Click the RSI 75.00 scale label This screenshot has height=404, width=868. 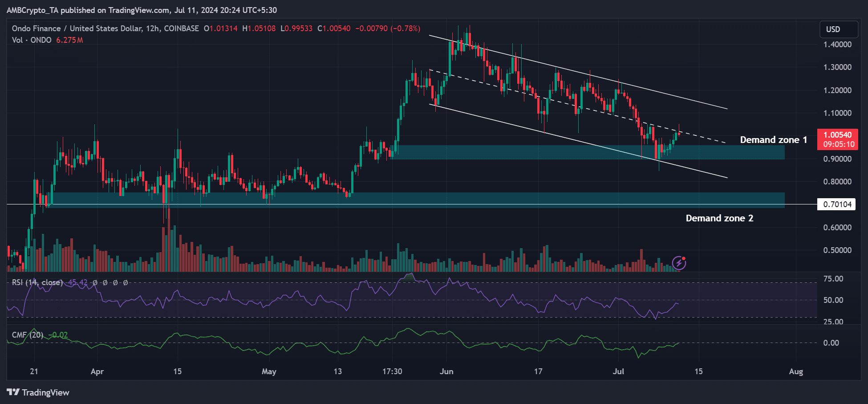click(833, 279)
